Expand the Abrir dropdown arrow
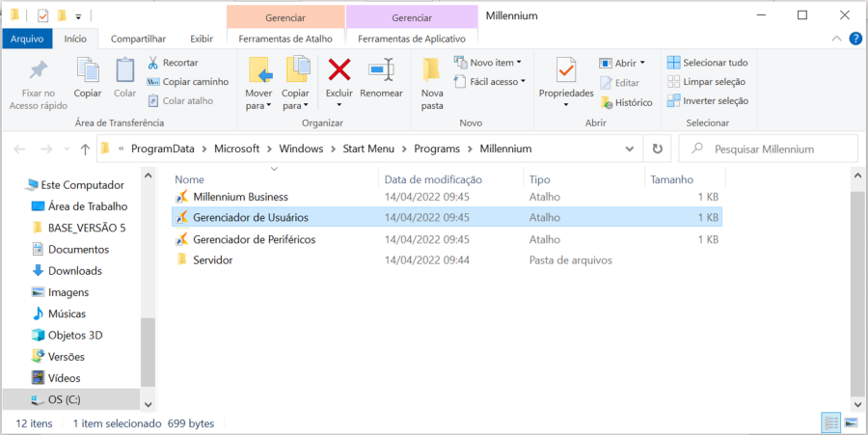868x435 pixels. 642,63
